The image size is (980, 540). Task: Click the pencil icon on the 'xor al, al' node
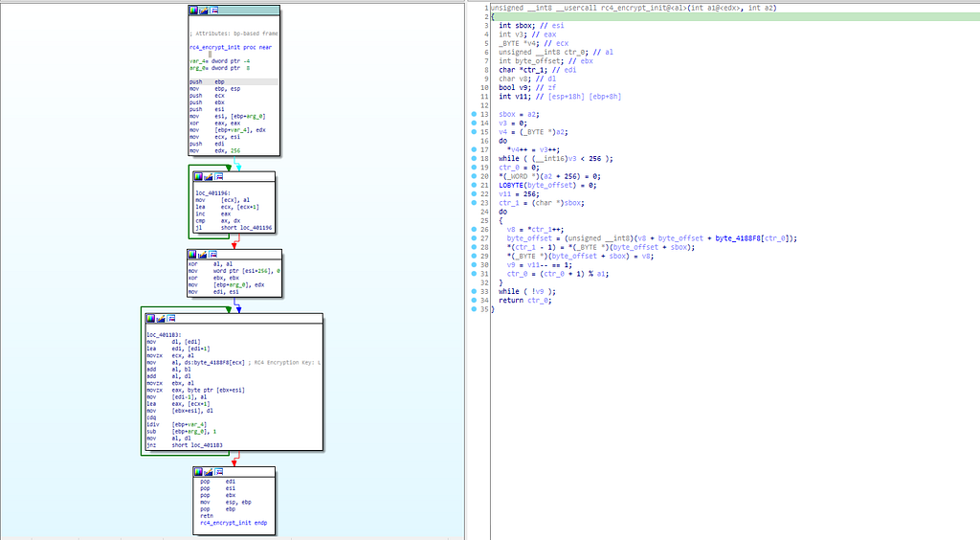click(203, 255)
